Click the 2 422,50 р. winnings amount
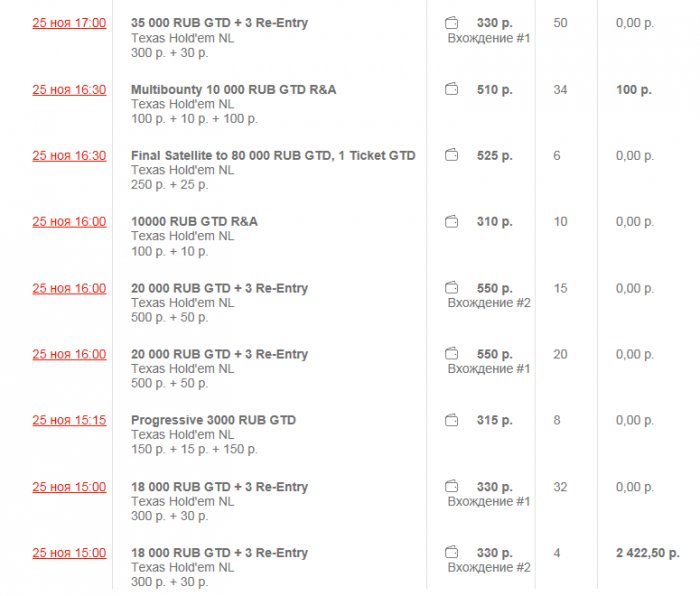 point(648,553)
